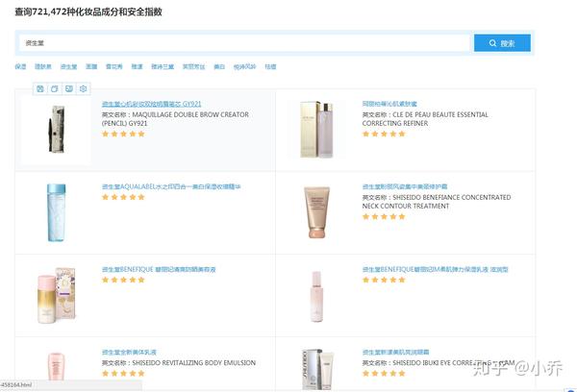Image resolution: width=577 pixels, height=392 pixels.
Task: Click the picture icon in the image hover toolbar
Action: tap(69, 88)
